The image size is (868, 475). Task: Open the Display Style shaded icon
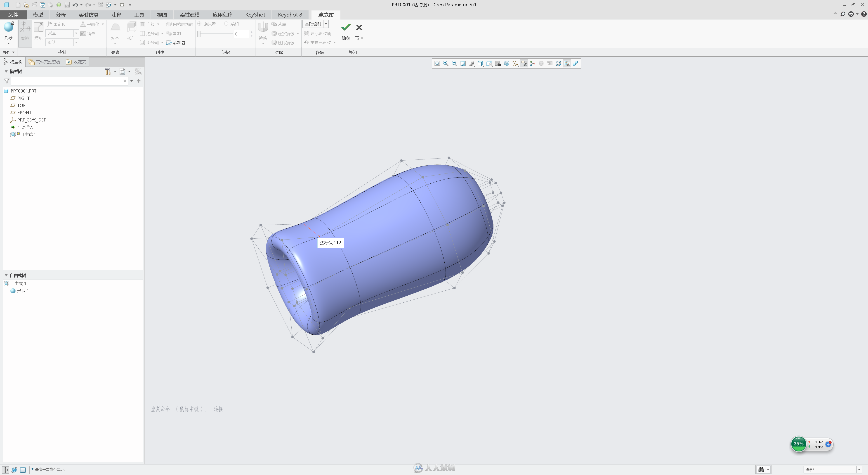472,63
